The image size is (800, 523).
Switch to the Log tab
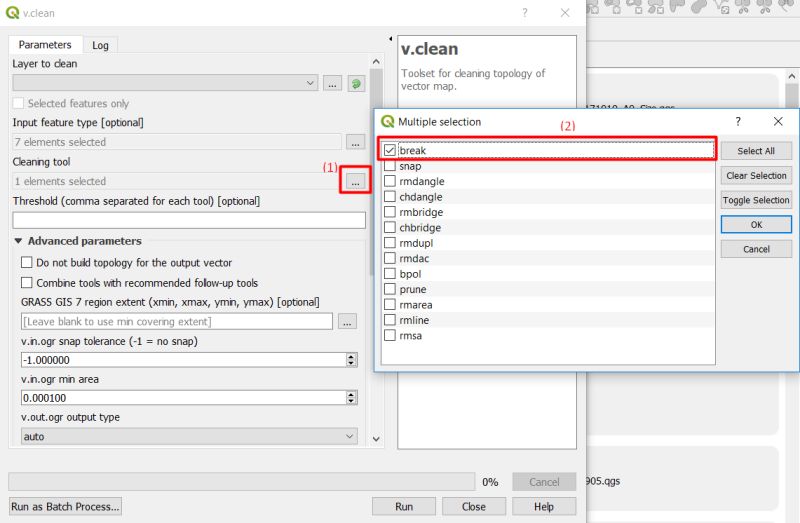point(101,45)
